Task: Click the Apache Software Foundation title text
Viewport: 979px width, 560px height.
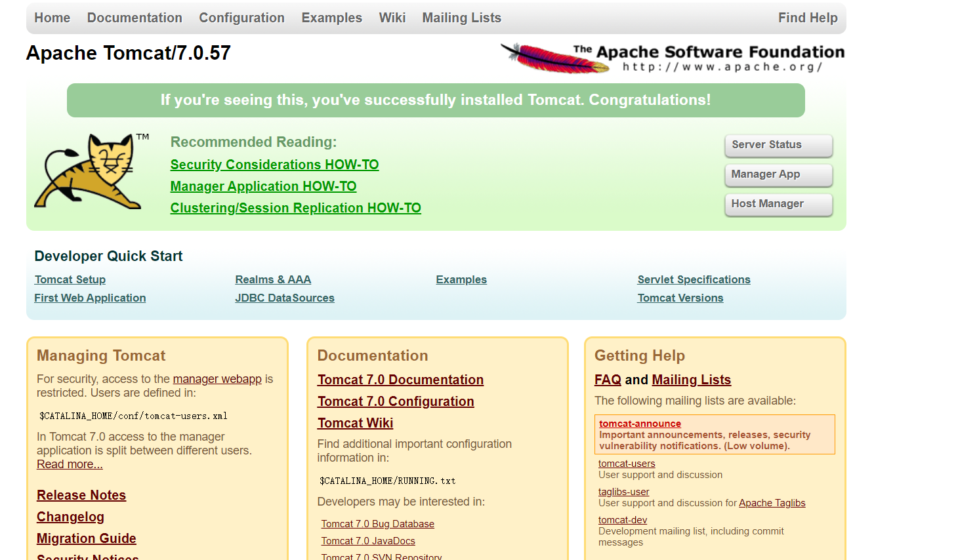Action: coord(709,52)
